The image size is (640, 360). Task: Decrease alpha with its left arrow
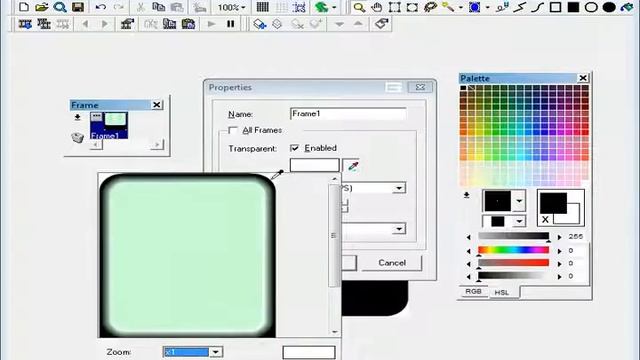pos(469,237)
